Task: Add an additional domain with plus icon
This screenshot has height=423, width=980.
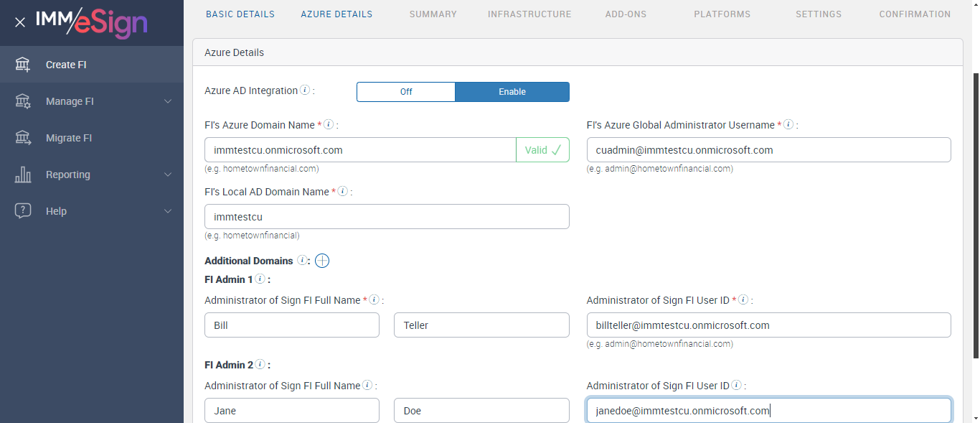Action: tap(322, 261)
